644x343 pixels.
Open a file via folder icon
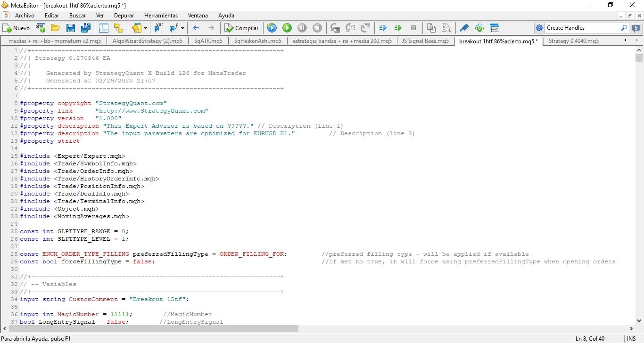[x=55, y=28]
